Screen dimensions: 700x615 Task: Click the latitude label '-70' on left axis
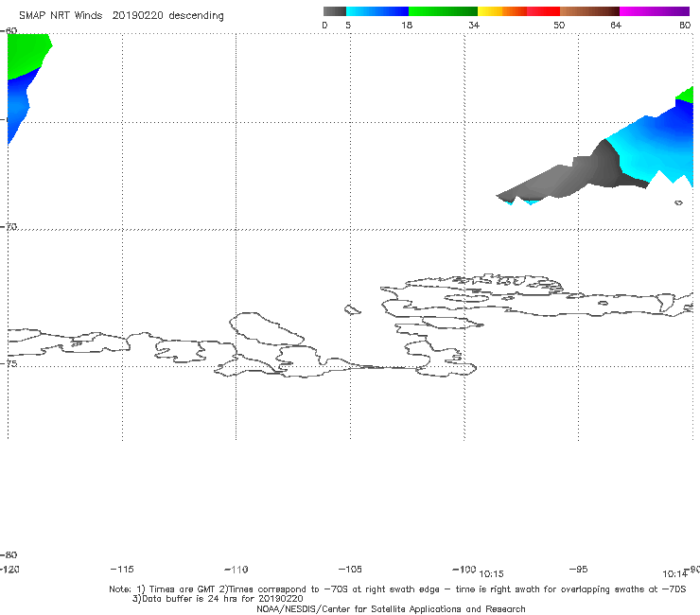tap(9, 227)
